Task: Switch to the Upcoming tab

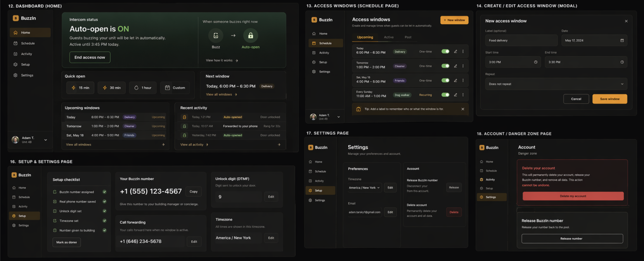Action: (x=365, y=37)
